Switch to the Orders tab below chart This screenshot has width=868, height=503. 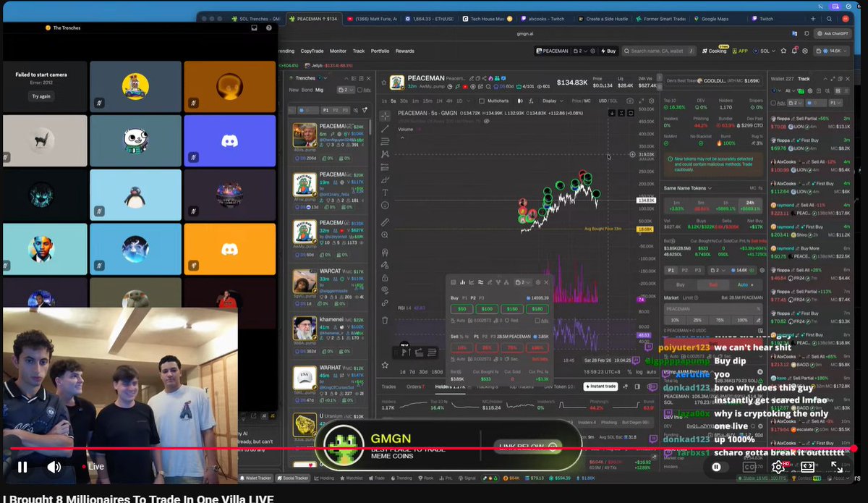tap(414, 386)
